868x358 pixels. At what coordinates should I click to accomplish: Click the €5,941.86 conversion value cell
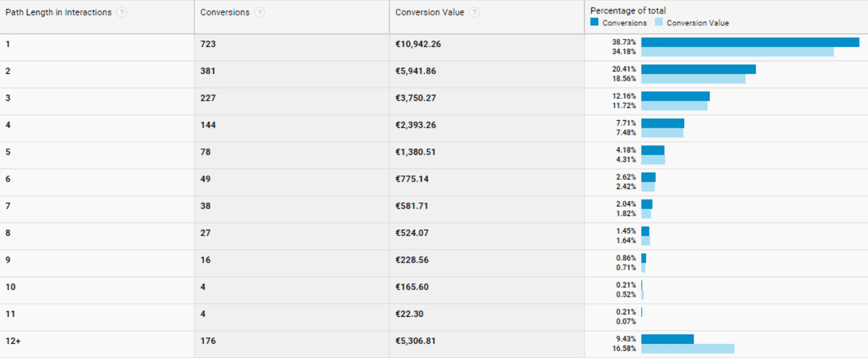pos(487,74)
